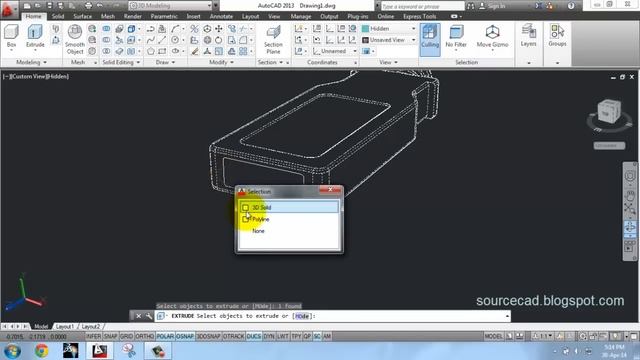
Task: Click the viewport label Custom View
Action: [x=29, y=76]
